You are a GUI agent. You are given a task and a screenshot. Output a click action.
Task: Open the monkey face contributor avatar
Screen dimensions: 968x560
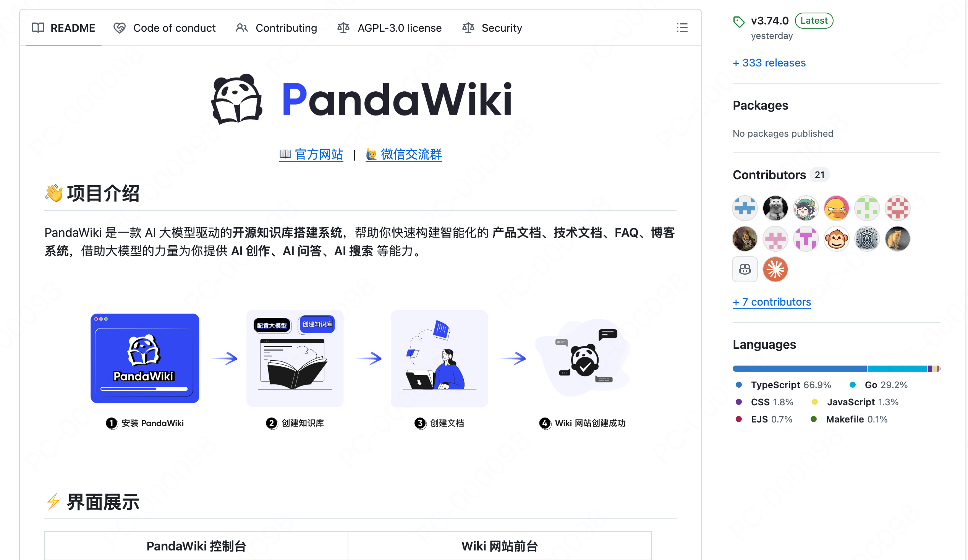(836, 238)
